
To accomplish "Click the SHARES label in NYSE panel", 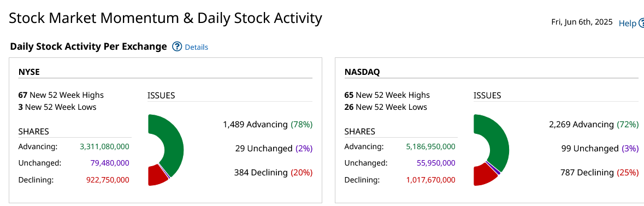I will point(34,132).
